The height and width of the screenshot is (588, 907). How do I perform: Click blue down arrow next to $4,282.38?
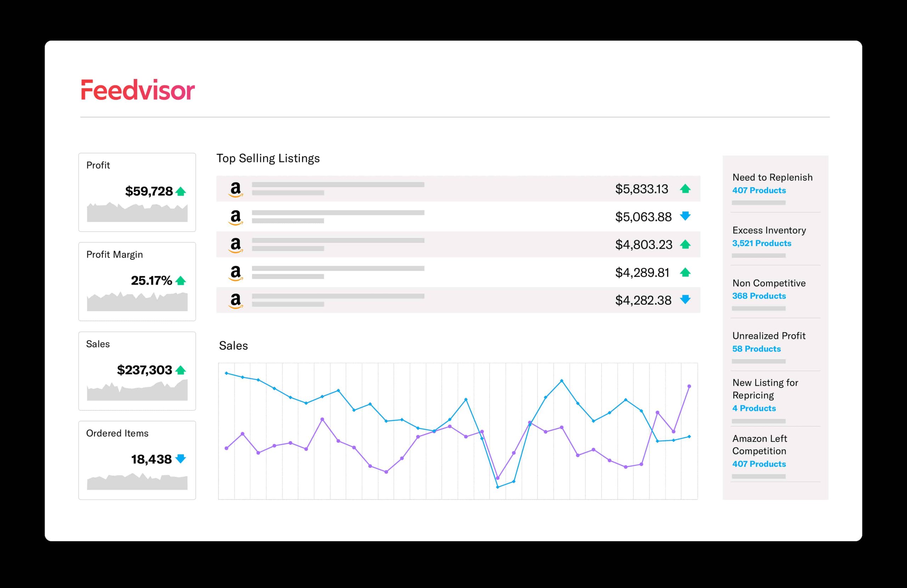click(685, 299)
